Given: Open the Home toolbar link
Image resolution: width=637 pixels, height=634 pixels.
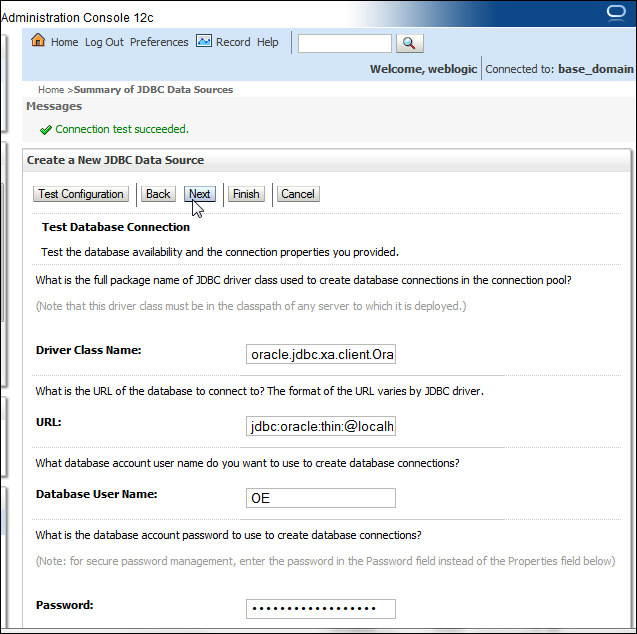Looking at the screenshot, I should coord(65,42).
